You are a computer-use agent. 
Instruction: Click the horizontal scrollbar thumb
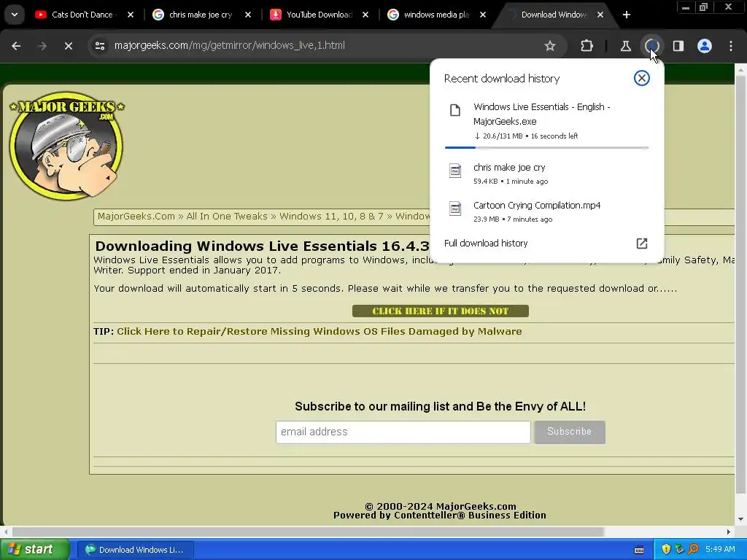[308, 532]
